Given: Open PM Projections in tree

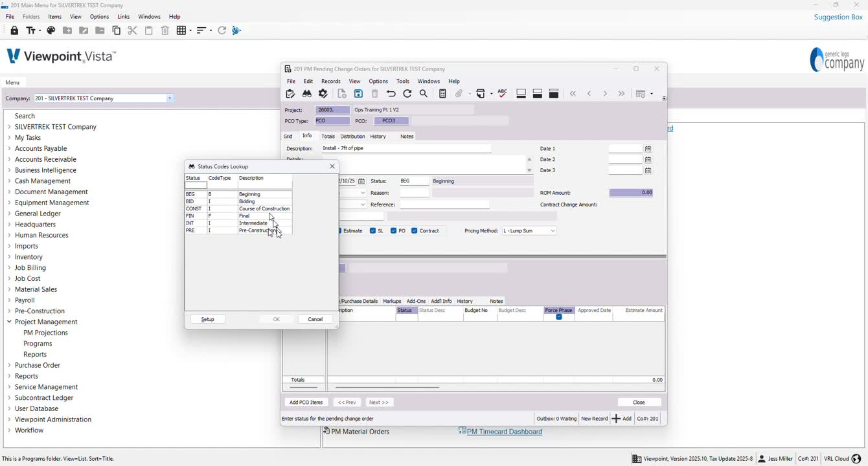Looking at the screenshot, I should [45, 333].
